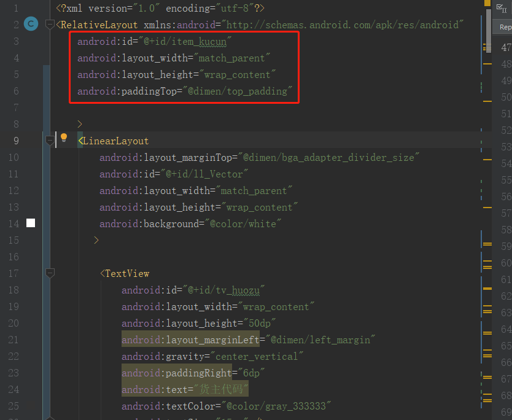
Task: Collapse the LinearLayout block using the gutter arrow
Action: (x=50, y=140)
